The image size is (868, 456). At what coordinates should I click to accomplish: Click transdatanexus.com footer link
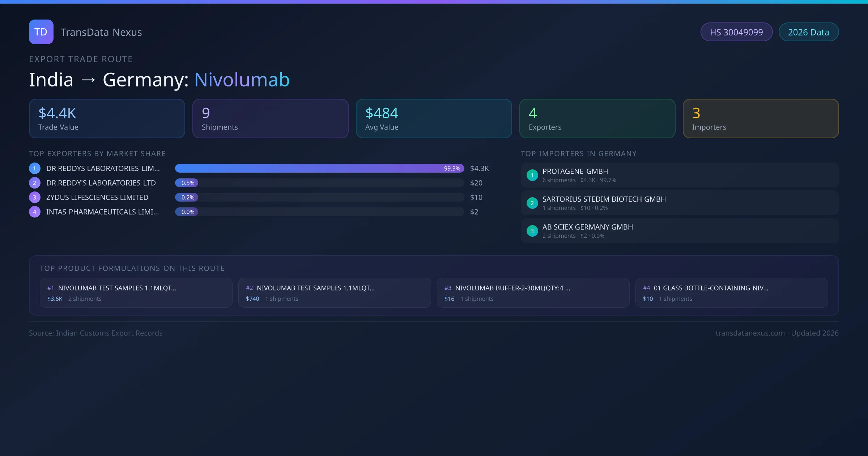coord(750,333)
